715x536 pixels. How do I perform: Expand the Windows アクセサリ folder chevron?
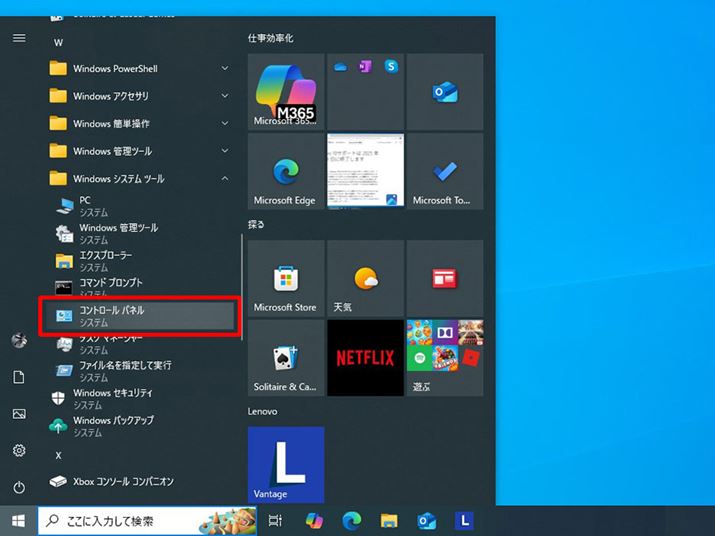(x=225, y=96)
